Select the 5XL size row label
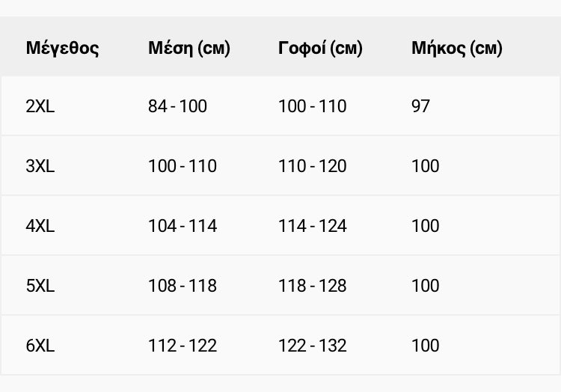 coord(40,286)
